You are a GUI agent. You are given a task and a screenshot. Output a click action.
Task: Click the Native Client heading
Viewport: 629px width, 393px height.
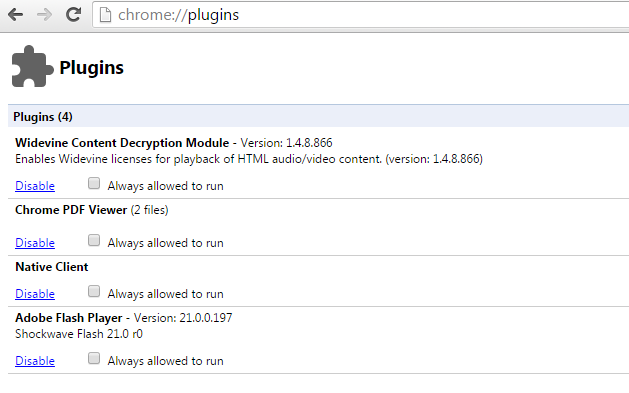pos(52,267)
